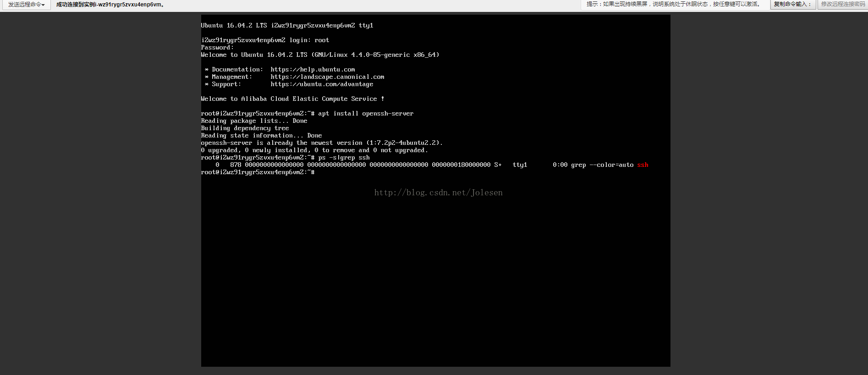Click the 复制命令输入 button
The image size is (868, 375).
pyautogui.click(x=793, y=5)
